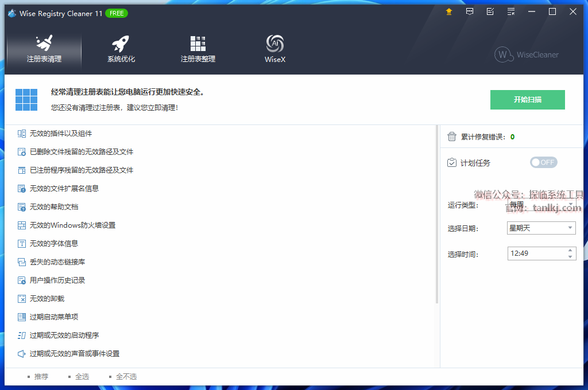Toggle the 计划任务 OFF switch
The image size is (588, 390).
[x=543, y=162]
